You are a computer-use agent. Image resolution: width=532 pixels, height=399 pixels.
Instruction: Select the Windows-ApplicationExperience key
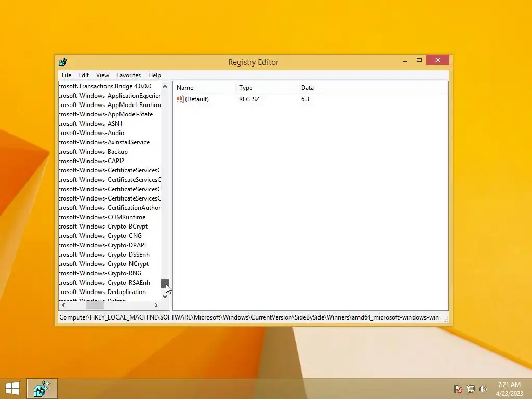(110, 96)
